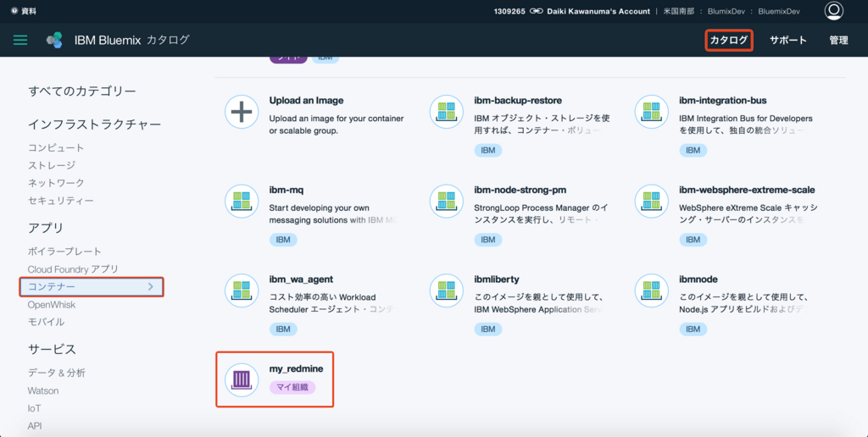Screen dimensions: 868x437
Task: Click the BlumixDev organization label
Action: [728, 11]
